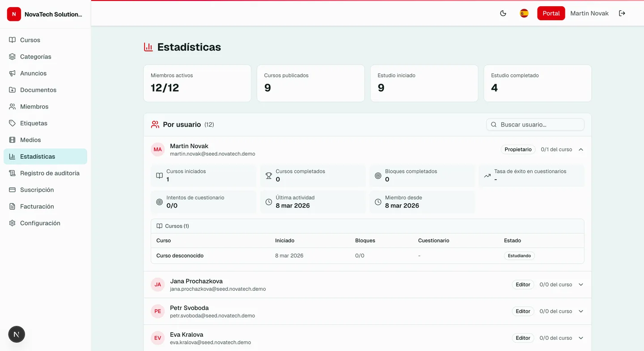Click the Estudiando status badge

coord(519,255)
